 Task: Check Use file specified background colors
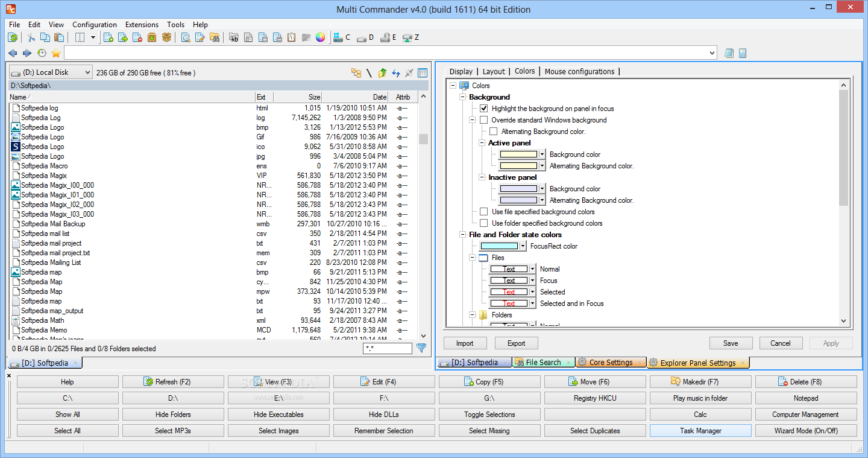tap(483, 212)
